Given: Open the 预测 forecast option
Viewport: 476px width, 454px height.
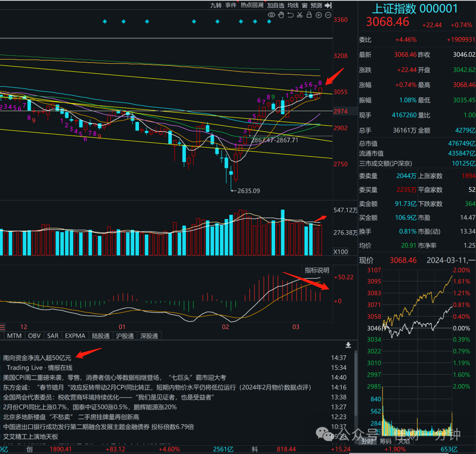Looking at the screenshot, I should click(x=316, y=5).
